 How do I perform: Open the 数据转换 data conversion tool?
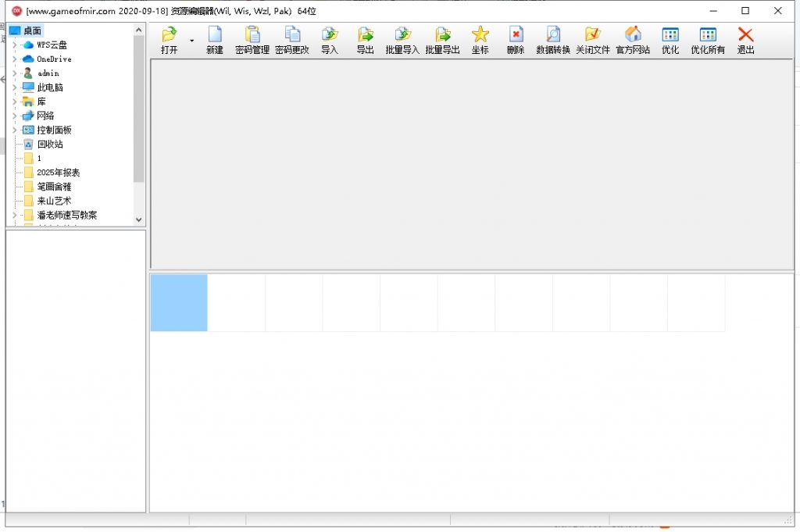553,35
